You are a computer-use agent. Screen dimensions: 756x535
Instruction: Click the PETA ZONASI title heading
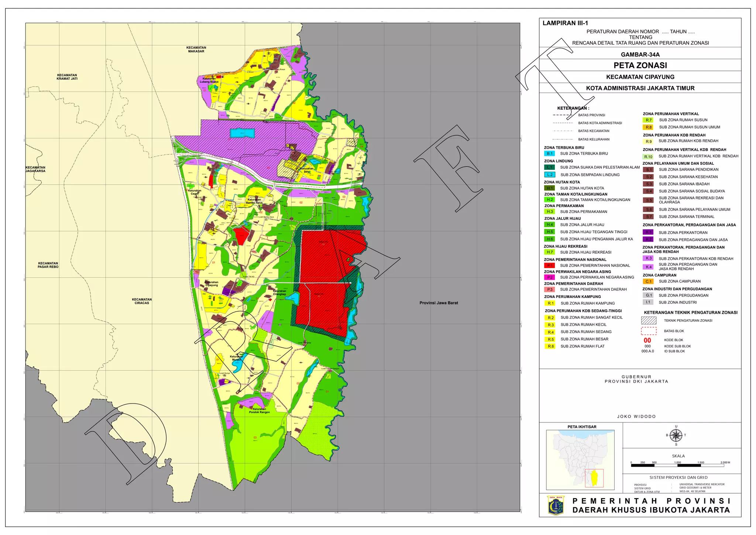pyautogui.click(x=640, y=65)
